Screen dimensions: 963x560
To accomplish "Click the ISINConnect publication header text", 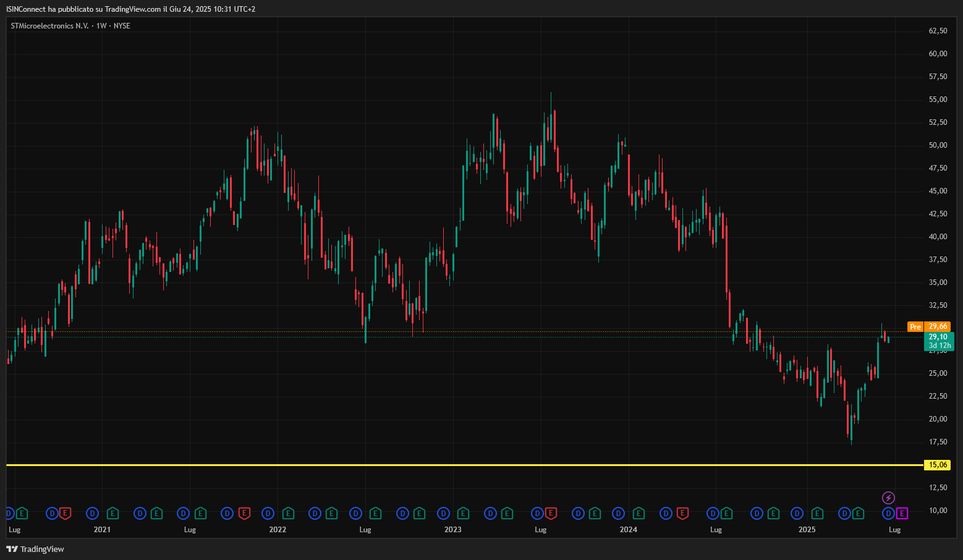I will coord(130,9).
